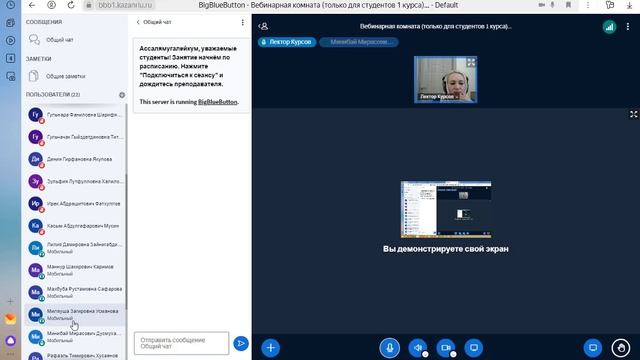Open Лектор Курсов webcam label dropdown
The image size is (640, 360).
(439, 97)
